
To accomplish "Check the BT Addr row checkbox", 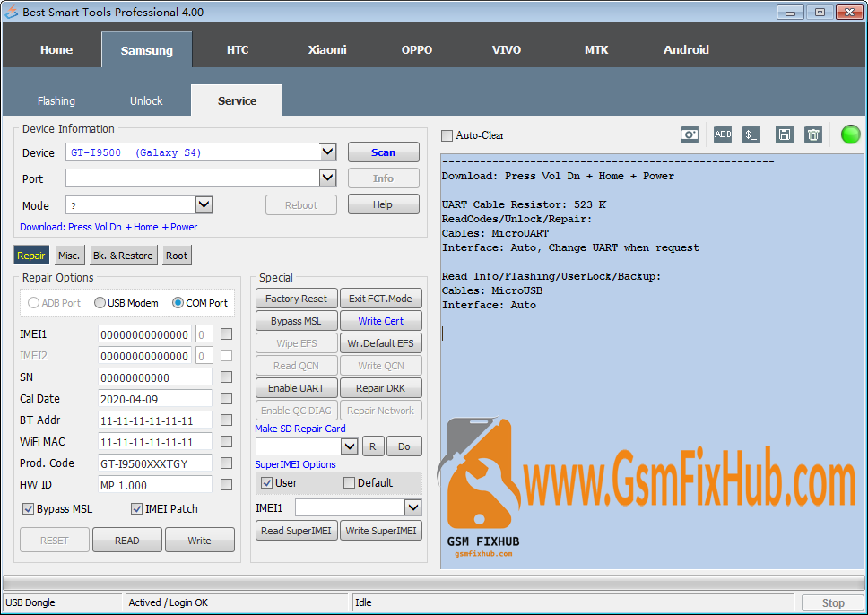I will click(x=226, y=420).
